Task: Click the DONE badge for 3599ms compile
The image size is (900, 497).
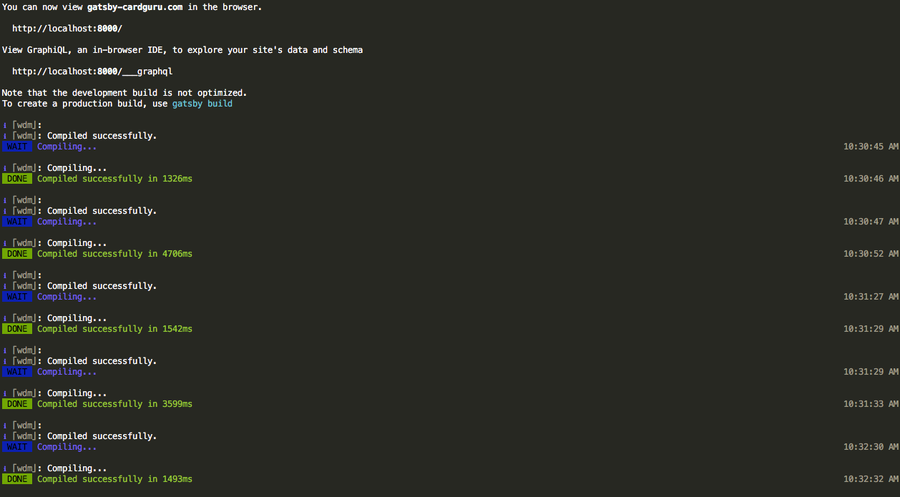Action: click(x=17, y=403)
